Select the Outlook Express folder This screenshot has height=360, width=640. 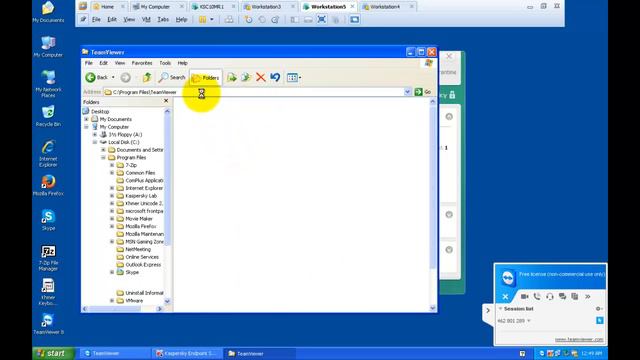click(x=143, y=265)
